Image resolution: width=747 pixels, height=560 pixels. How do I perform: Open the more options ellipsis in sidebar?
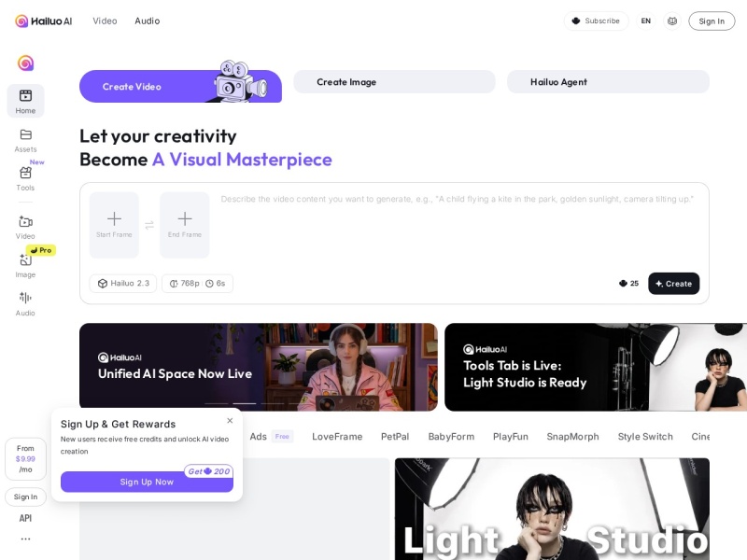[x=26, y=539]
